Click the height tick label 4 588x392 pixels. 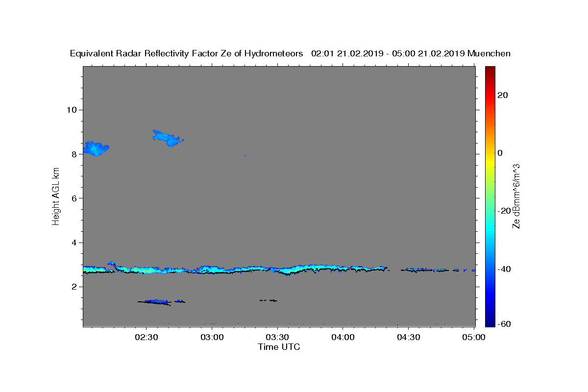click(x=74, y=243)
